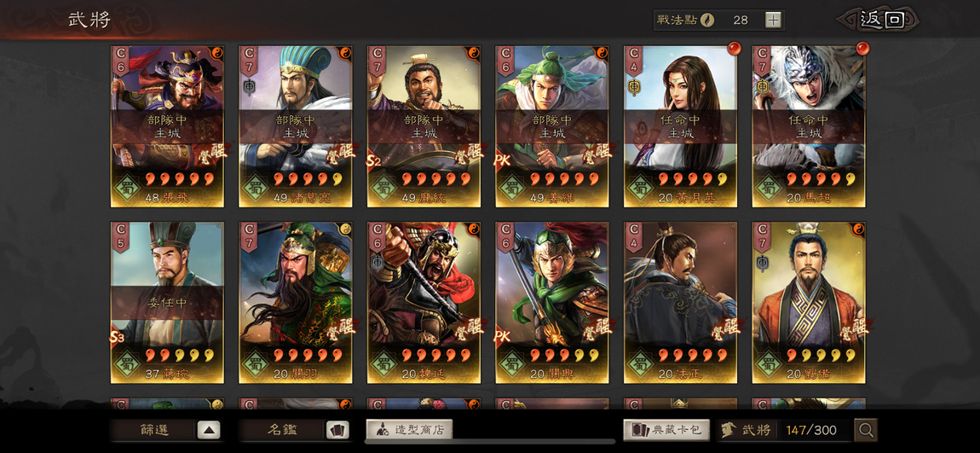The width and height of the screenshot is (980, 453).
Task: Tap the red notification dot on 黃月英
Action: pos(734,48)
